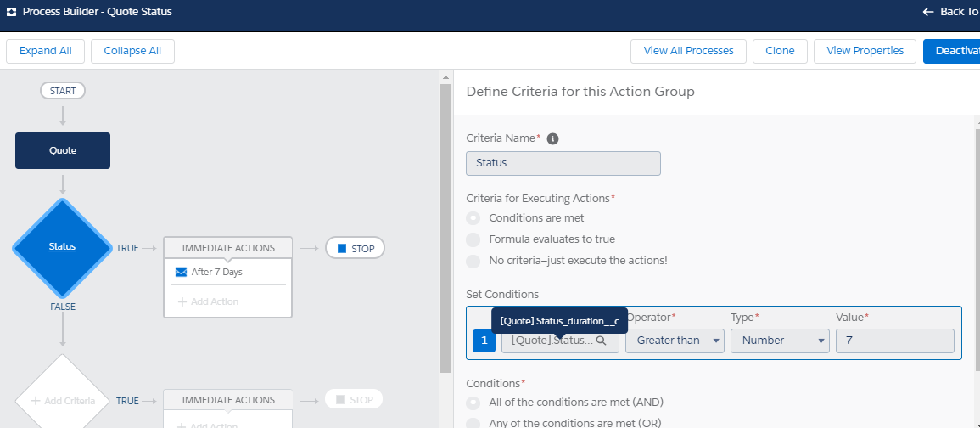This screenshot has width=980, height=428.
Task: Click the Back To arrow icon
Action: [927, 12]
